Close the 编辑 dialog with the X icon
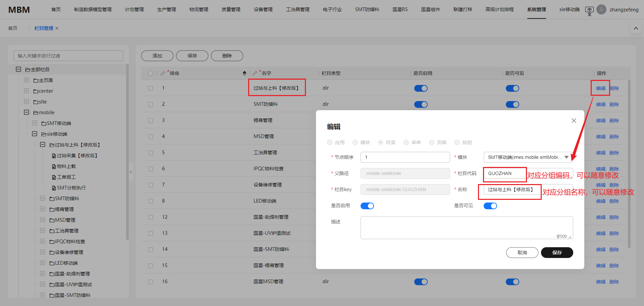Screen dimensions: 644x306 (574, 121)
